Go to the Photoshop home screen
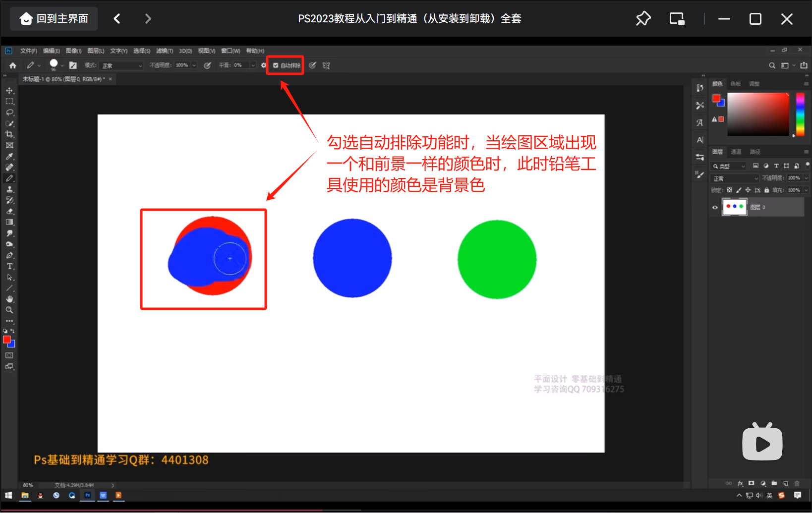 coord(13,65)
